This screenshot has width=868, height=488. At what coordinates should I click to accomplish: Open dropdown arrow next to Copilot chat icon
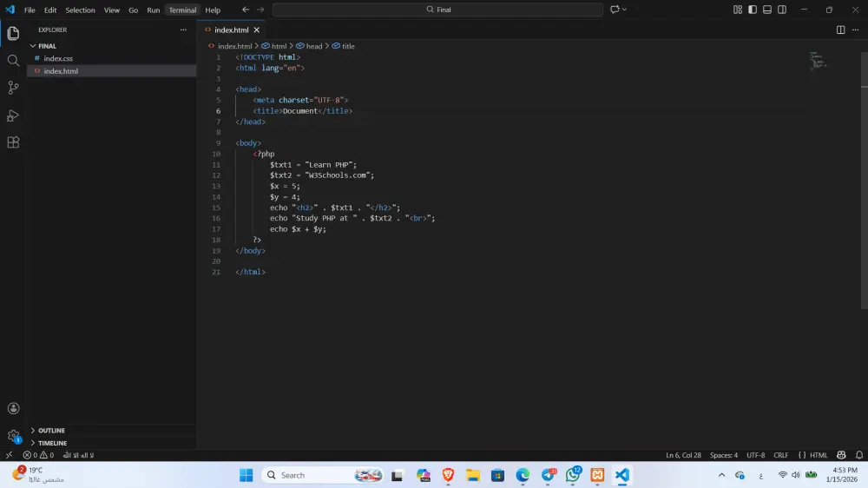pyautogui.click(x=624, y=10)
